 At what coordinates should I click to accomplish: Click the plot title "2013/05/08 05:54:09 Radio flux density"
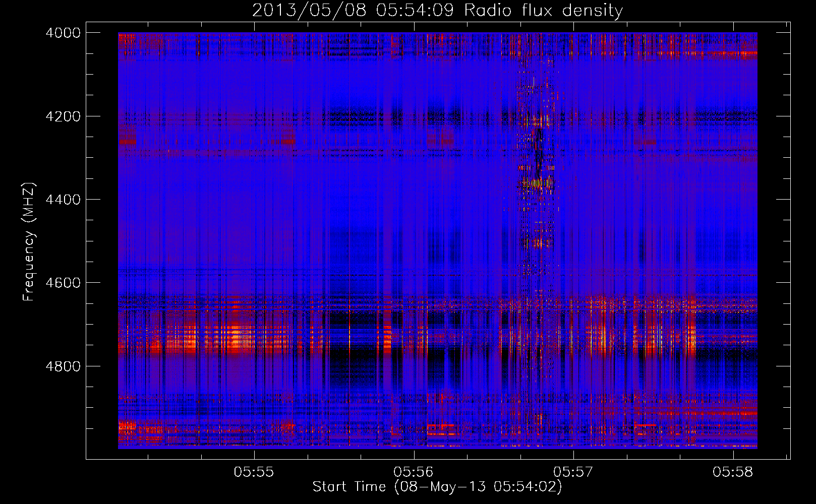[x=437, y=10]
